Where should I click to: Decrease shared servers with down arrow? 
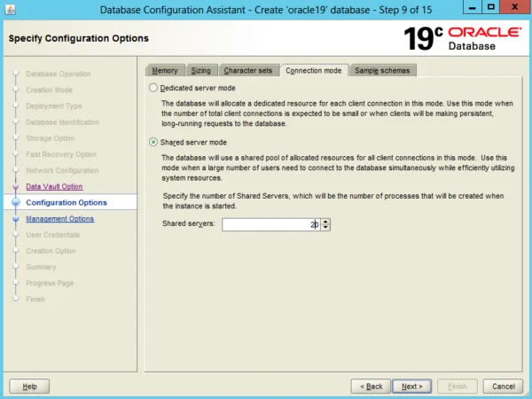coord(325,227)
